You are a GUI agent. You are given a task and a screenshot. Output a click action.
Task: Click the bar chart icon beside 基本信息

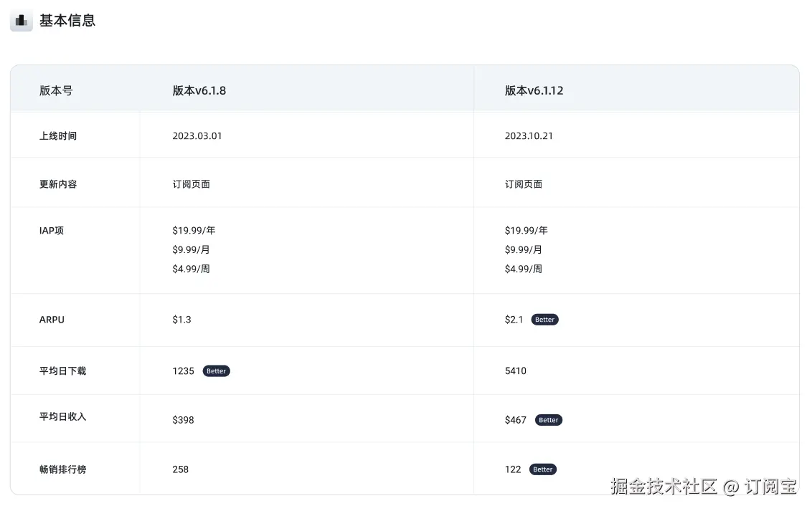(x=21, y=20)
